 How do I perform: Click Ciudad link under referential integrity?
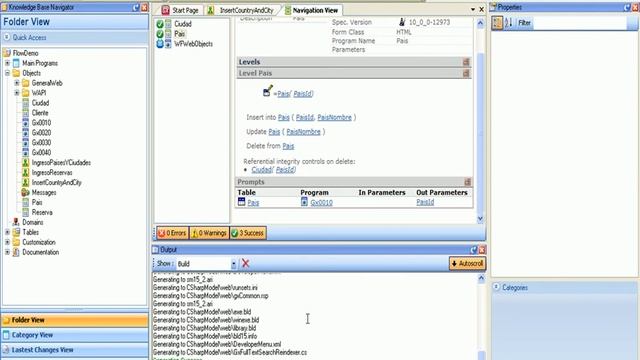262,170
